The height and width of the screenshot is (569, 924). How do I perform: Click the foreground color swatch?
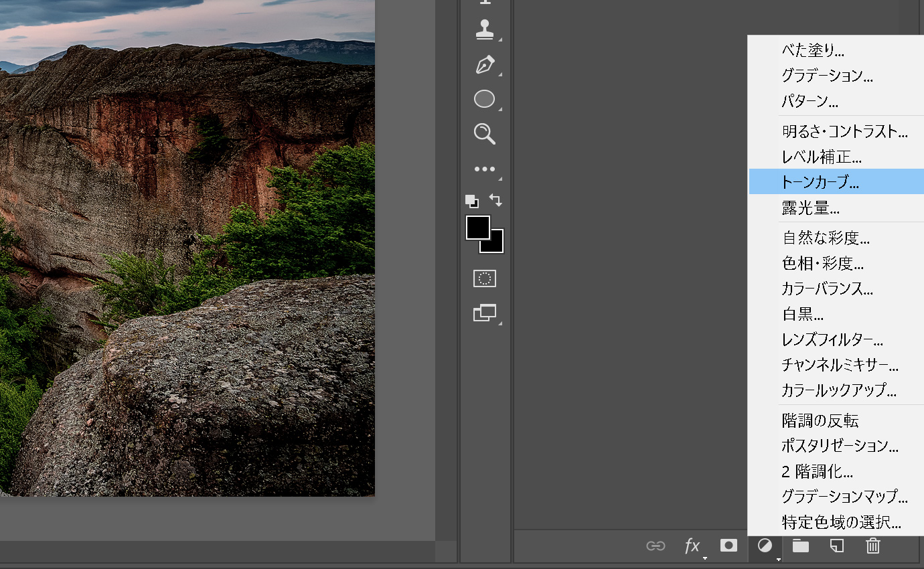click(x=477, y=227)
